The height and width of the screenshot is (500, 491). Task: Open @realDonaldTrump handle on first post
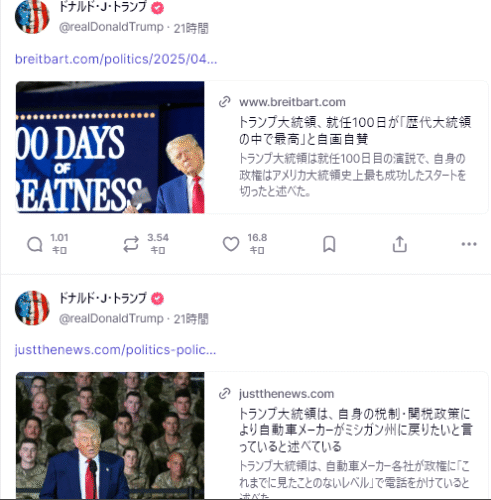(x=111, y=27)
